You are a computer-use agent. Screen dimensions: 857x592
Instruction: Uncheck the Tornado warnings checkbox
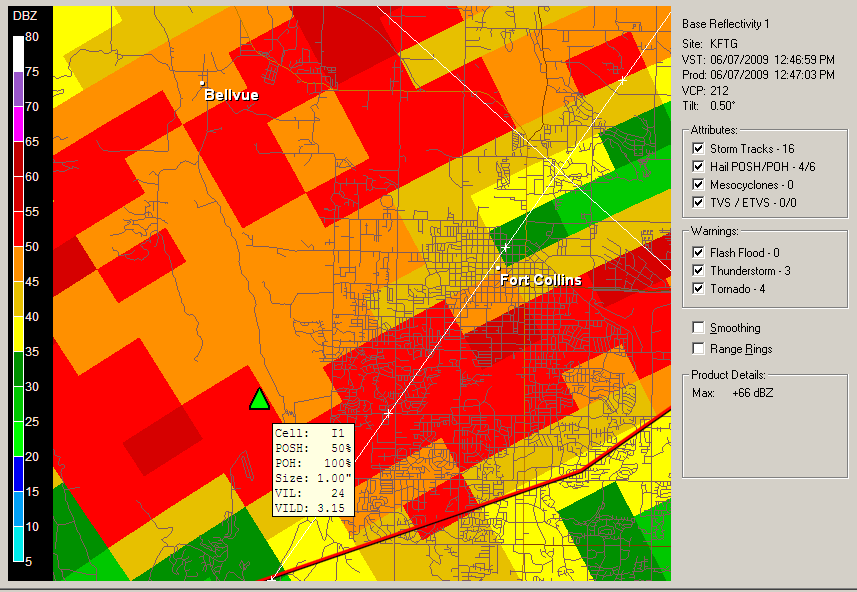pos(698,288)
